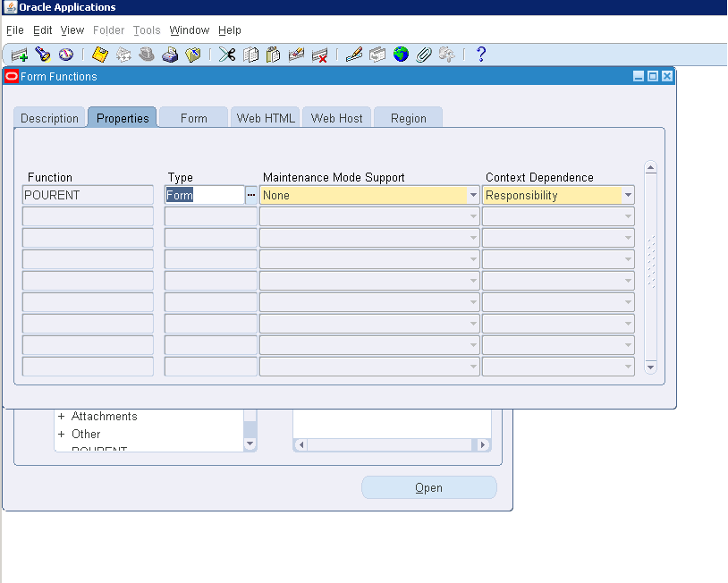Image resolution: width=728 pixels, height=583 pixels.
Task: Click the Type field containing Form
Action: 205,195
